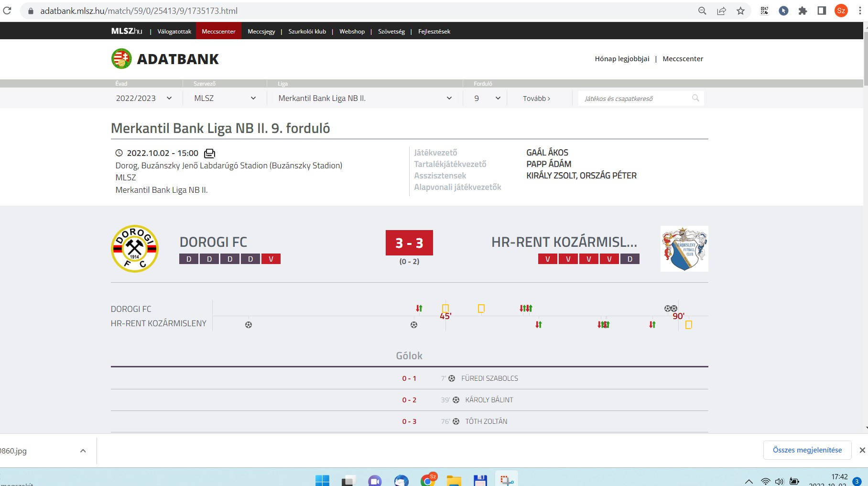Toggle the browser side panel
The image size is (868, 486).
coord(822,11)
